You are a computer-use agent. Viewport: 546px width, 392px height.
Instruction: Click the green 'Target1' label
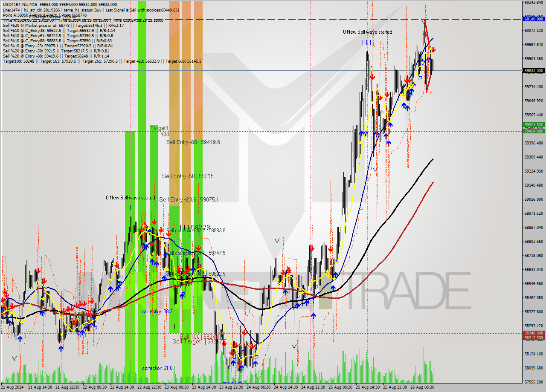pyautogui.click(x=159, y=128)
